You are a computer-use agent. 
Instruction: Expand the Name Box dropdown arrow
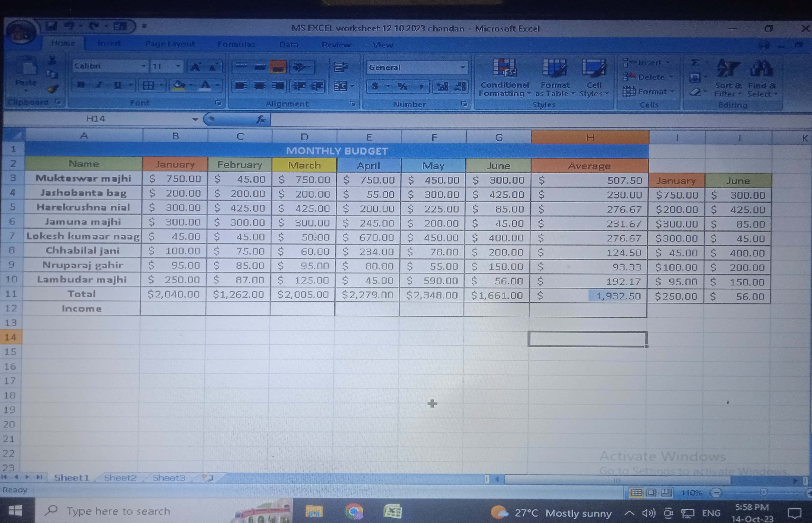coord(195,119)
